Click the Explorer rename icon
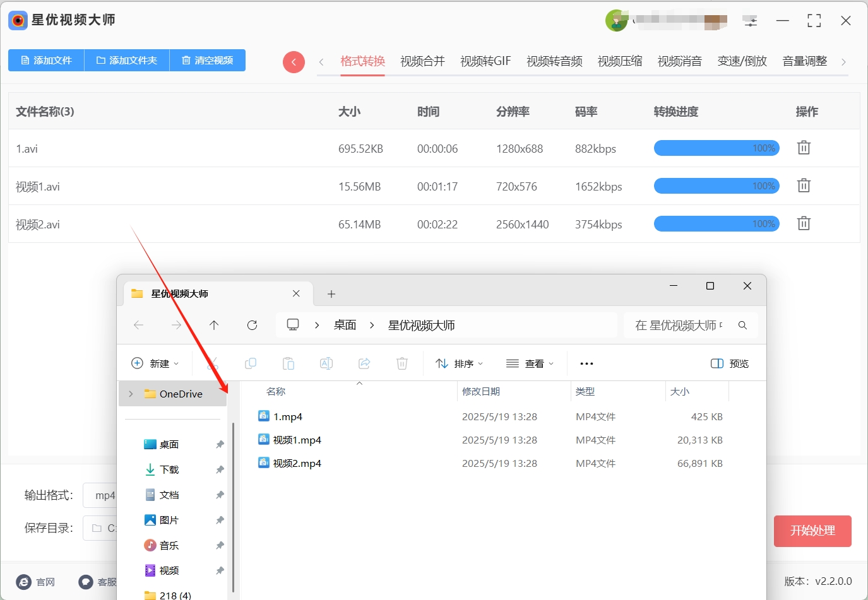 [326, 363]
